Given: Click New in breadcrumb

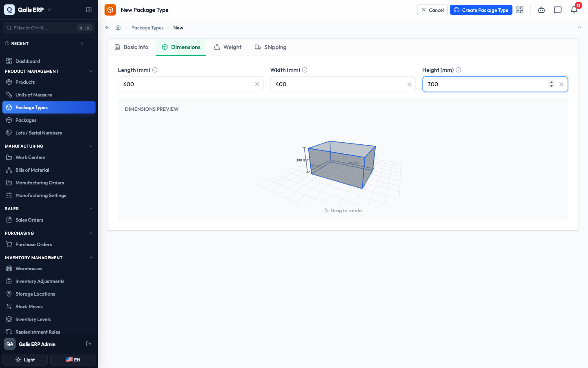Looking at the screenshot, I should pyautogui.click(x=178, y=28).
